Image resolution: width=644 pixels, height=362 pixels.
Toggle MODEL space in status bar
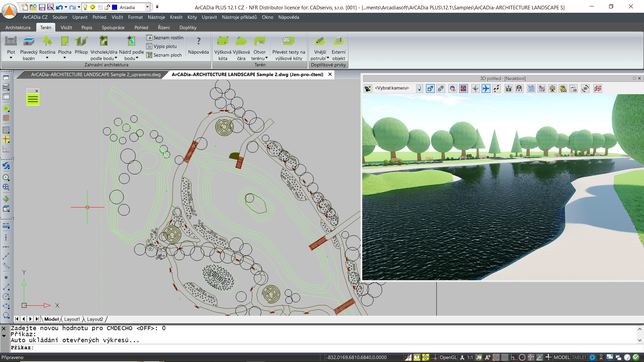(x=561, y=357)
